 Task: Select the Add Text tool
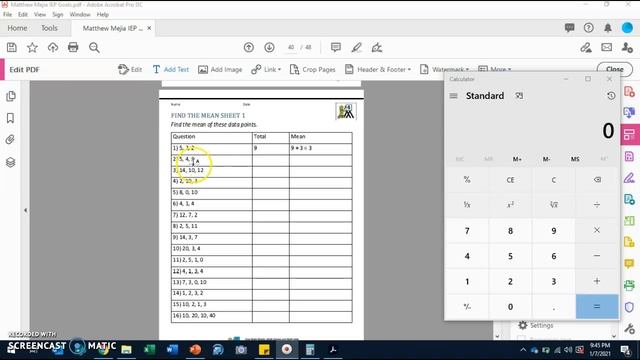click(x=171, y=69)
